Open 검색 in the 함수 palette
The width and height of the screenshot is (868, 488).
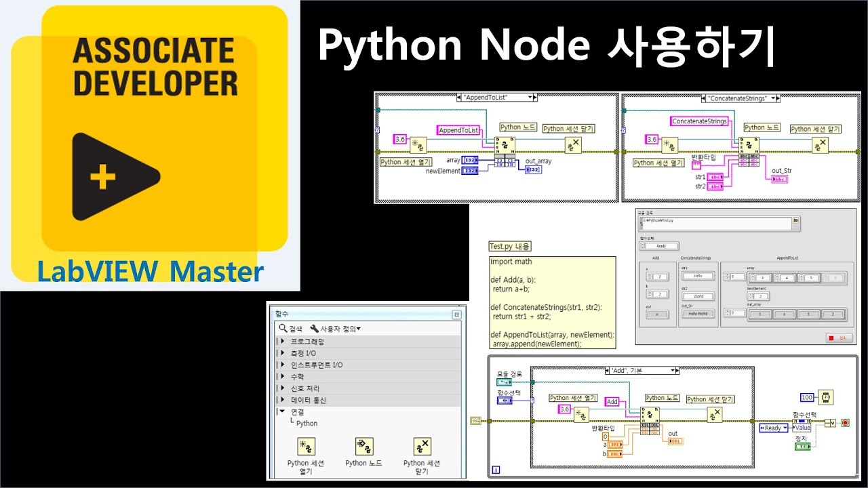[x=290, y=329]
